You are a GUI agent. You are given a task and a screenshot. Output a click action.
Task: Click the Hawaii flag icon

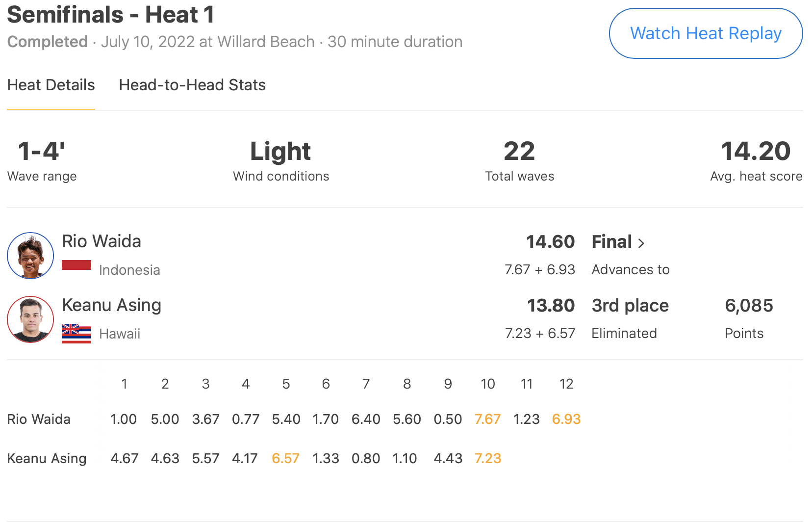(76, 334)
